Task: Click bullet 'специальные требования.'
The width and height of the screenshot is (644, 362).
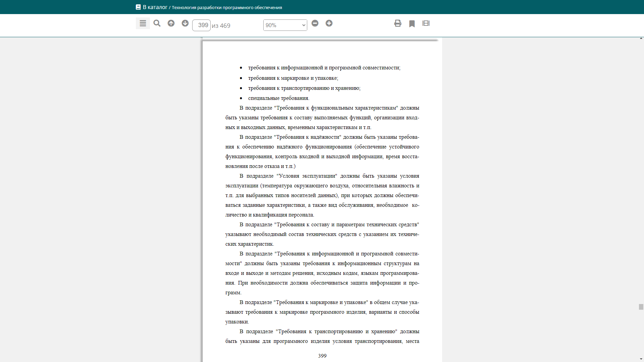Action: 279,98
